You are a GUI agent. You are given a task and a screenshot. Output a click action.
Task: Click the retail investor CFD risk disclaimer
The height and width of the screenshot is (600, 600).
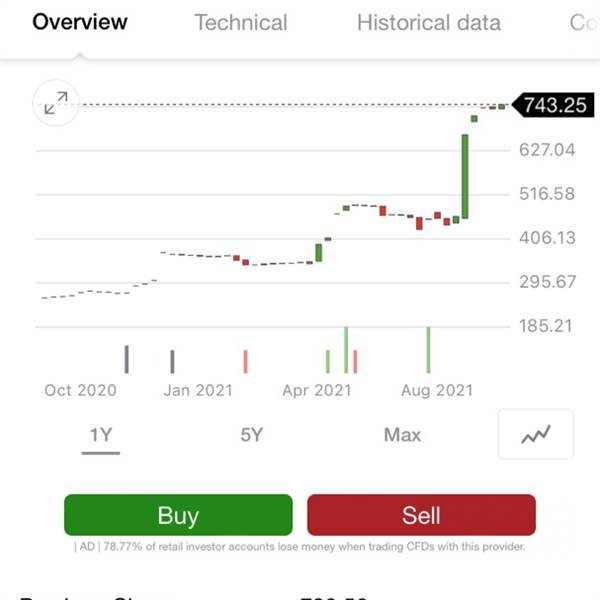300,547
